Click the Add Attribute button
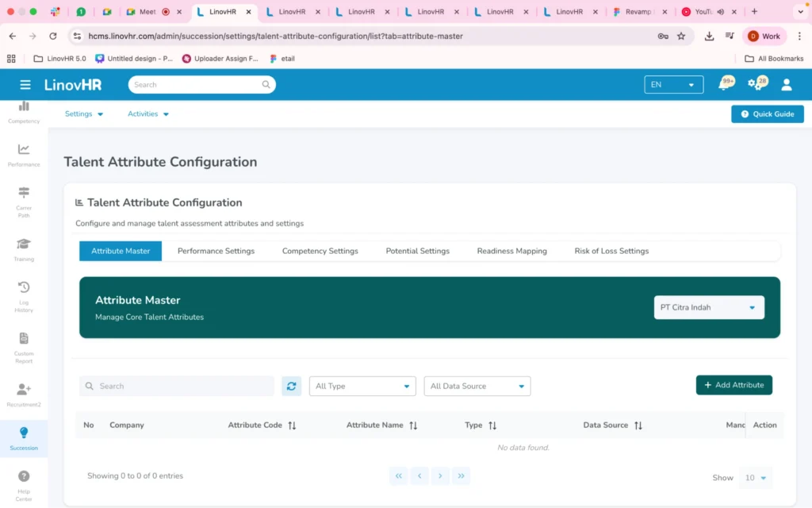 (x=733, y=385)
